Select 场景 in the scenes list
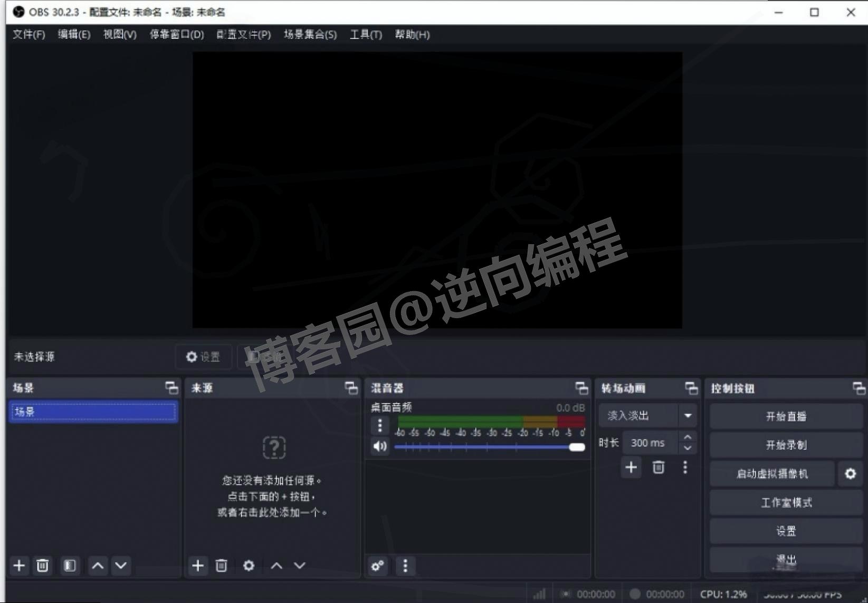 (x=92, y=411)
